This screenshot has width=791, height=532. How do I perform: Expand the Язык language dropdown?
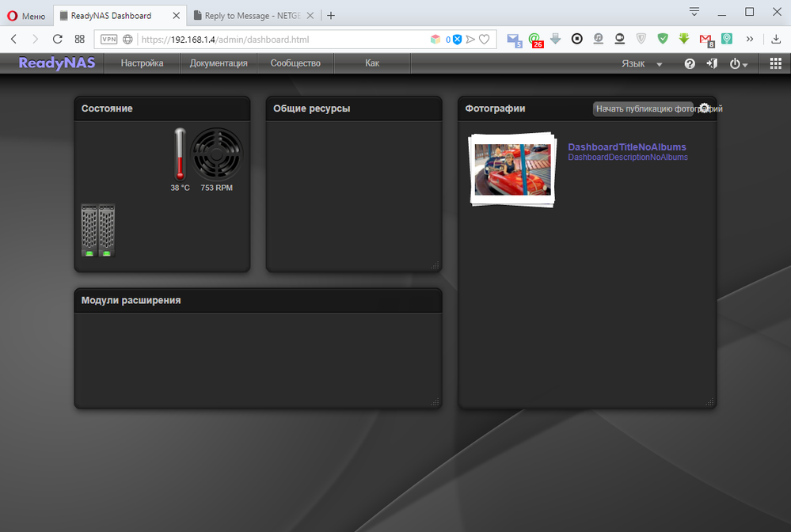click(641, 64)
